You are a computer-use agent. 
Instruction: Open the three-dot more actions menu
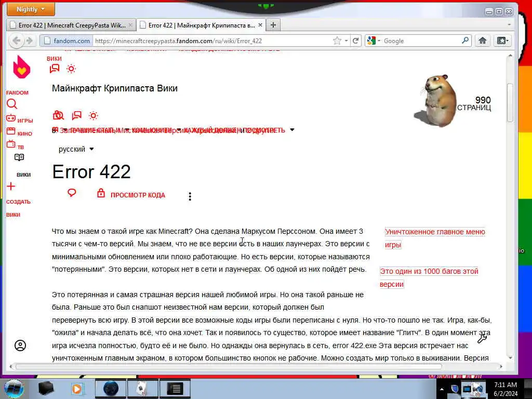(x=190, y=196)
